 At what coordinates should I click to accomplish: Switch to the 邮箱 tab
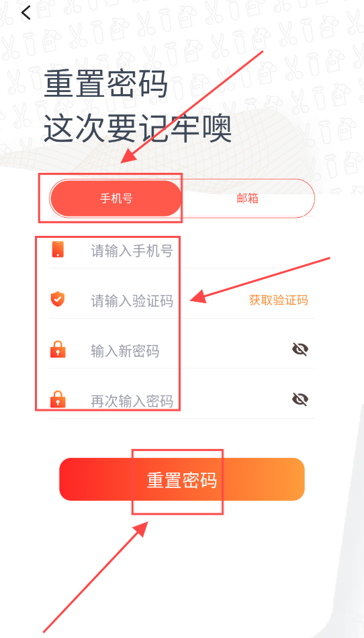[248, 198]
